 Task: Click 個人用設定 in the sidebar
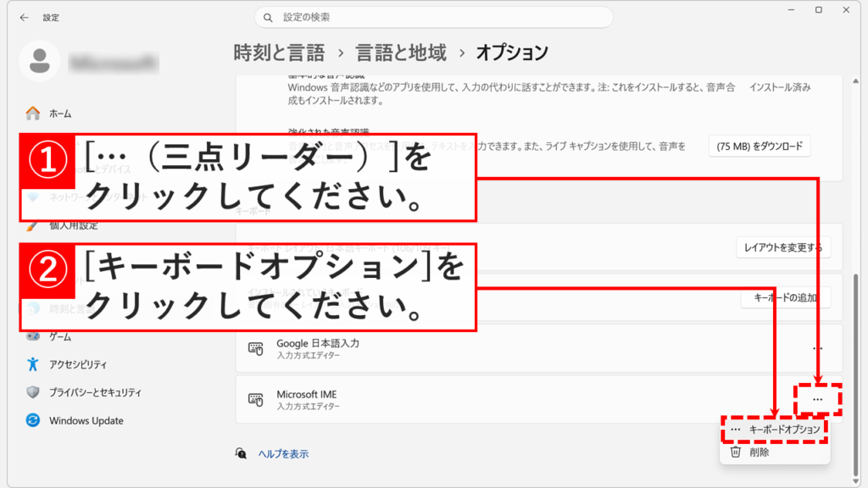pos(74,225)
